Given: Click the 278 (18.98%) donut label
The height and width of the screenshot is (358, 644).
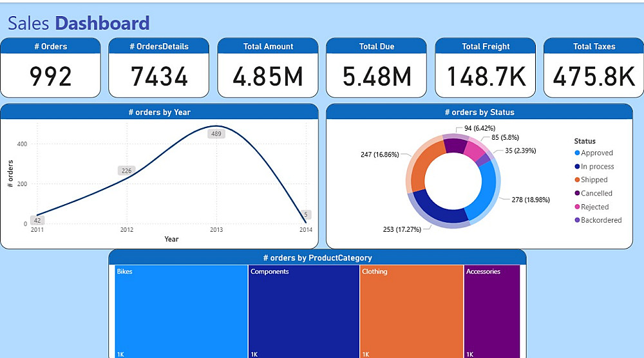Looking at the screenshot, I should tap(530, 200).
